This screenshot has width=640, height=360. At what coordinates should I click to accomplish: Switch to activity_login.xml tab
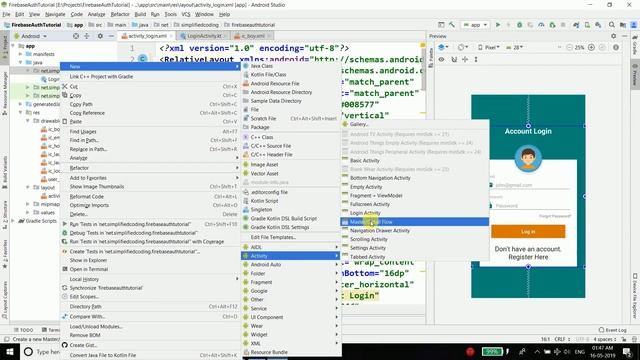click(x=147, y=36)
